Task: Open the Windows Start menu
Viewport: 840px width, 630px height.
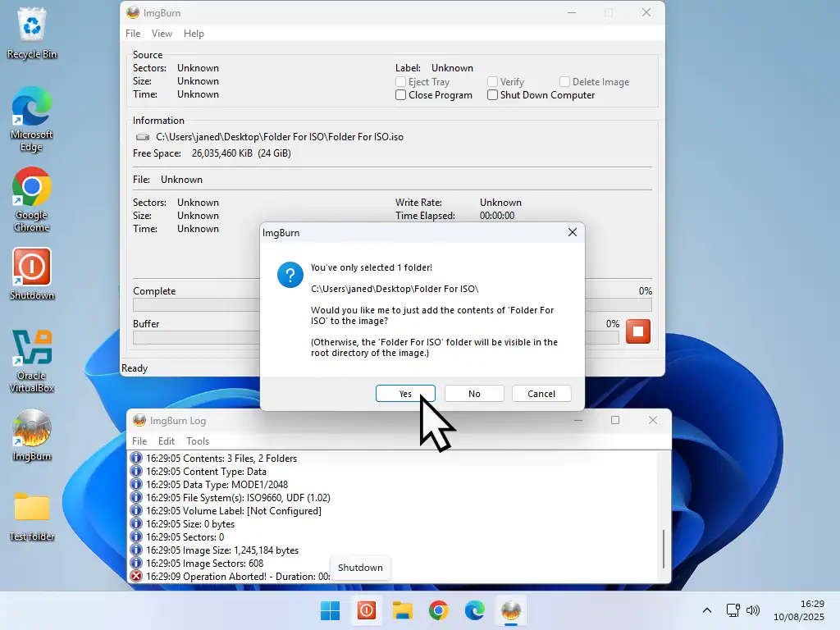Action: tap(330, 610)
